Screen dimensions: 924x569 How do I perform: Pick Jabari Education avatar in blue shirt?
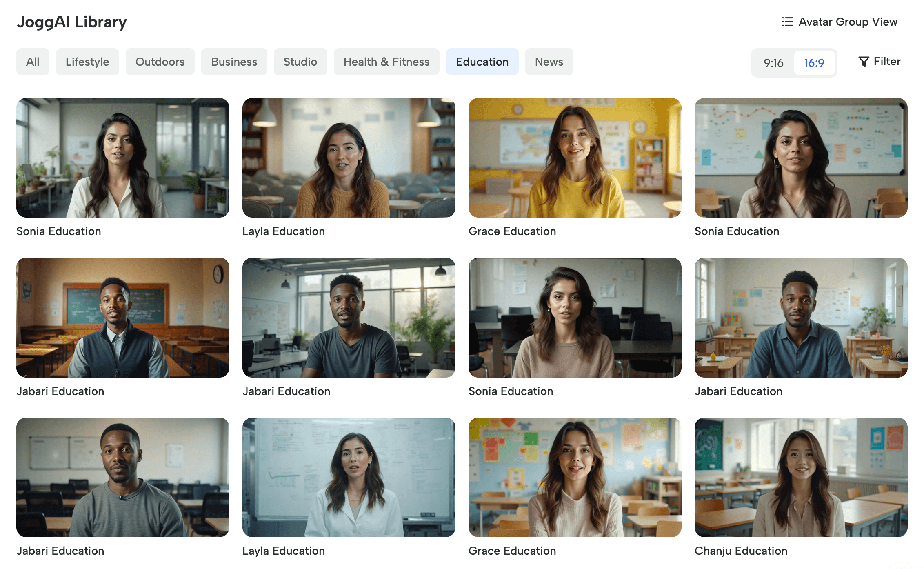[801, 318]
